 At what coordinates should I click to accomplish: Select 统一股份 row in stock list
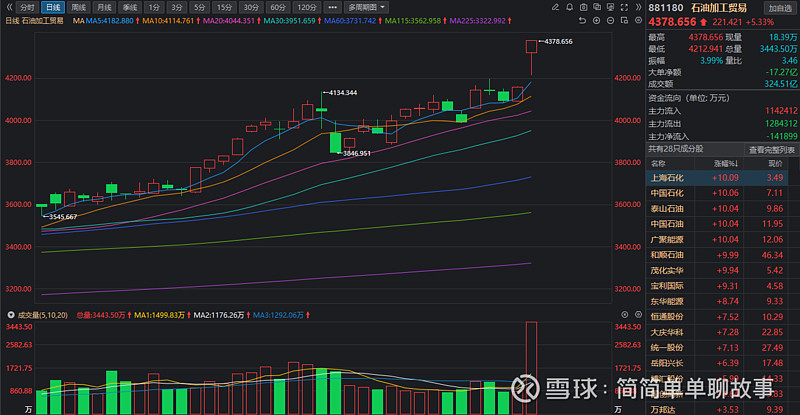coord(717,348)
